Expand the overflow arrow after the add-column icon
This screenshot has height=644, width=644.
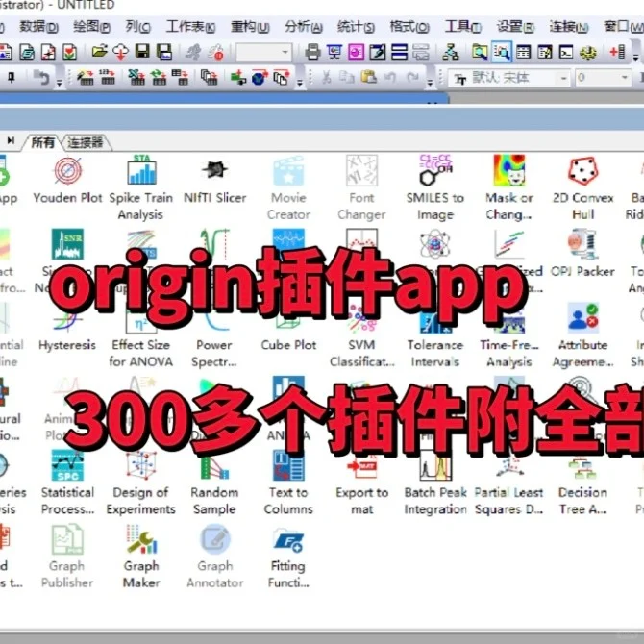point(635,58)
